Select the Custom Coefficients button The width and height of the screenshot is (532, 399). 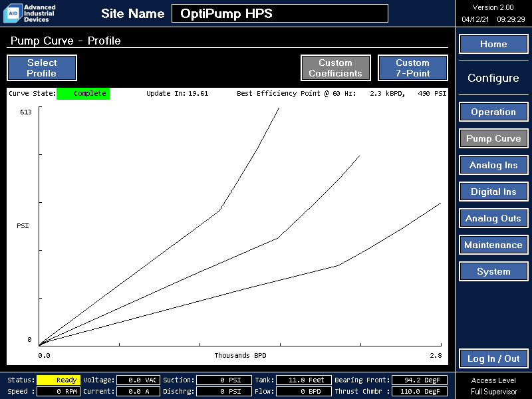coord(336,68)
